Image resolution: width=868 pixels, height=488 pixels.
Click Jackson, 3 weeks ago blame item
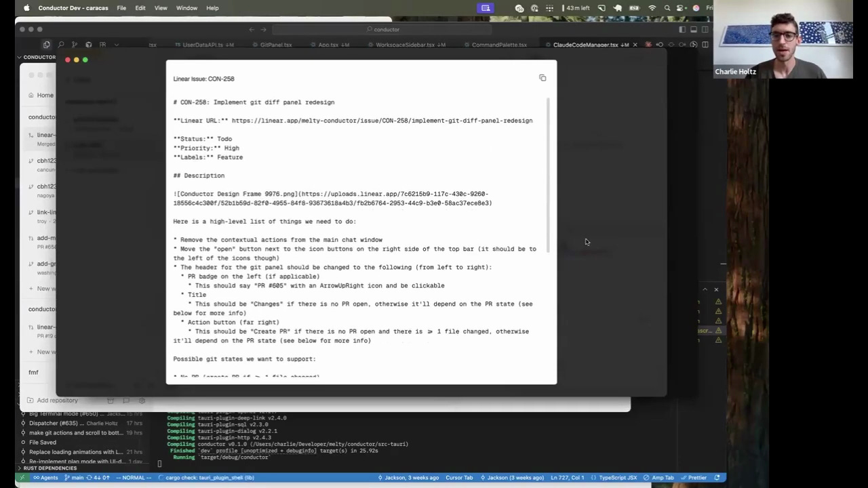(x=408, y=477)
